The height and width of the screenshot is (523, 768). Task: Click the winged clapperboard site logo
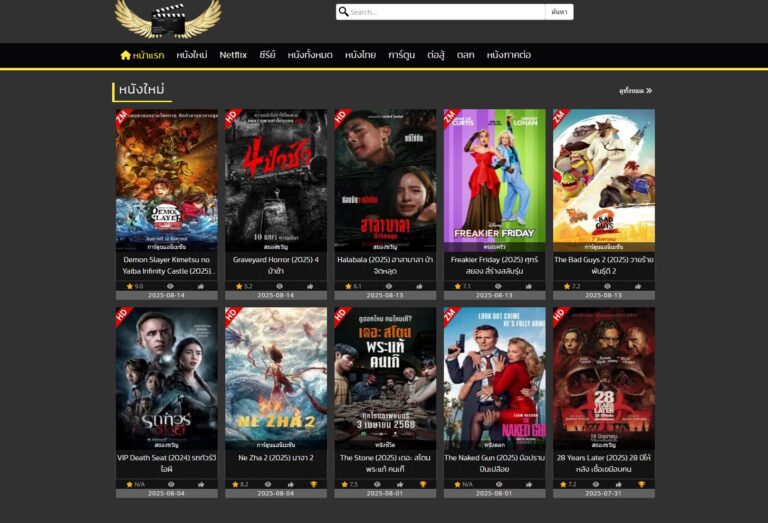click(168, 19)
